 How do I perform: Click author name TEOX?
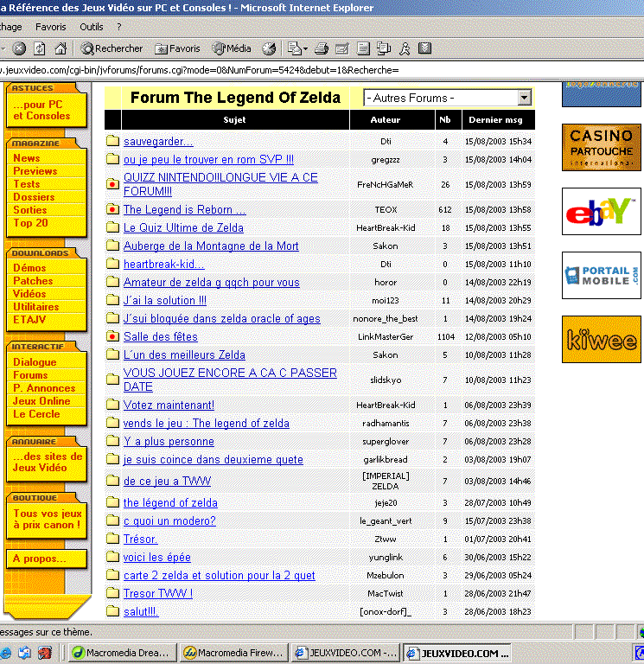pyautogui.click(x=386, y=209)
